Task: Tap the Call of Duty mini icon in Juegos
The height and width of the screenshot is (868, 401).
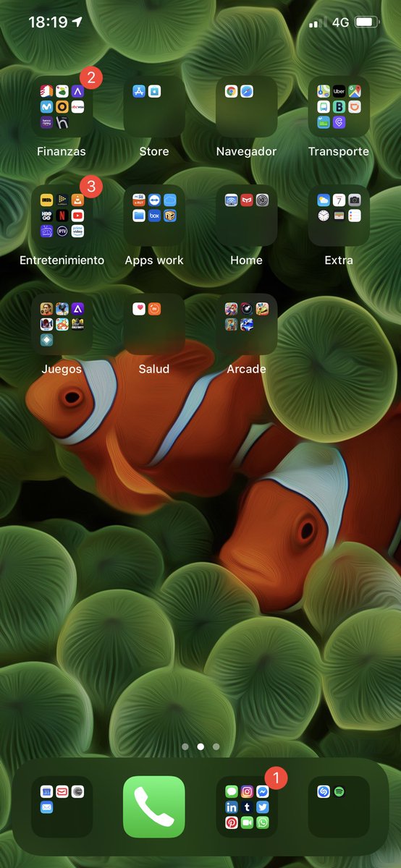Action: (x=77, y=324)
